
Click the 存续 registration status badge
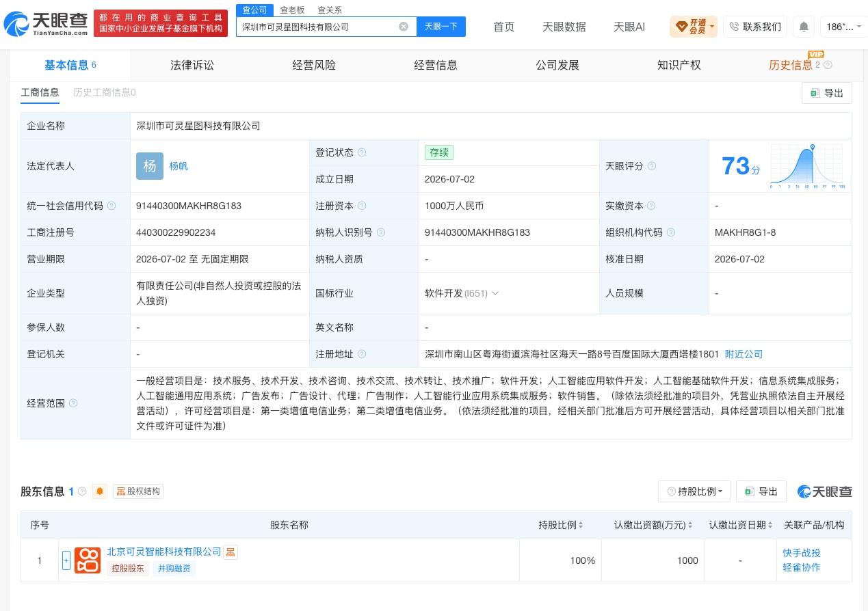coord(439,152)
